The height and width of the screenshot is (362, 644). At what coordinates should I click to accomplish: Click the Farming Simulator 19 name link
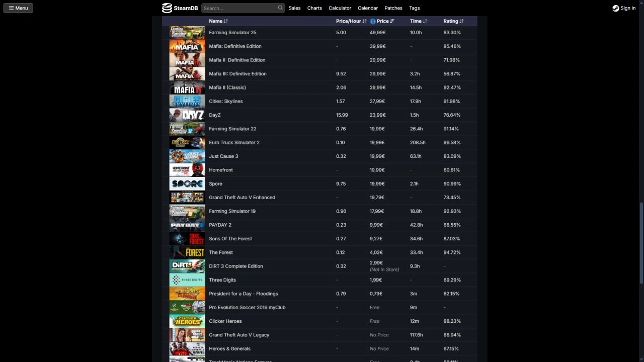tap(232, 211)
